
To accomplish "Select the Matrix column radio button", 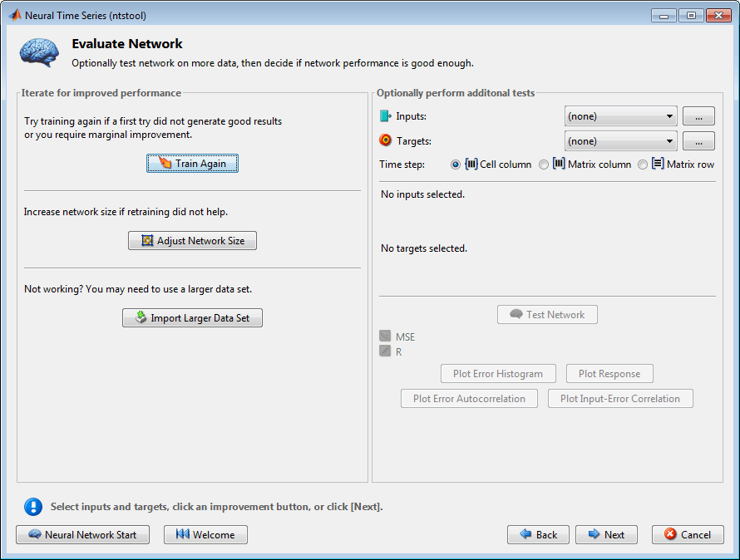I will click(544, 165).
